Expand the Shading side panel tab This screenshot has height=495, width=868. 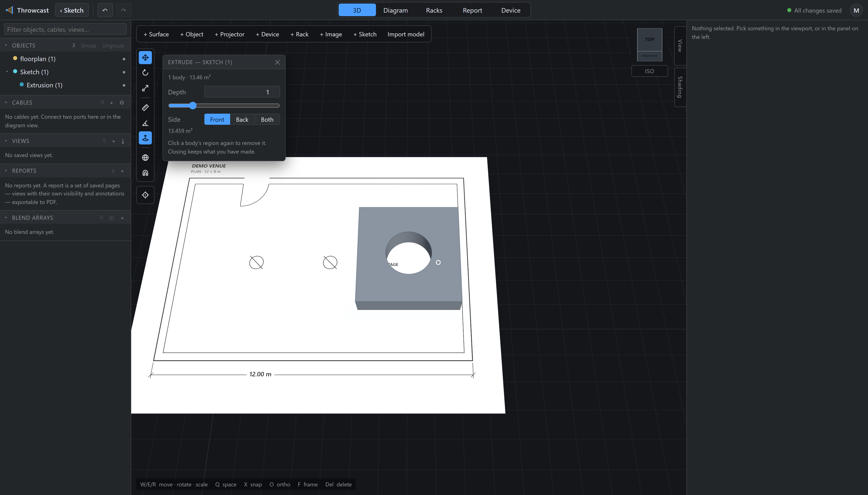coord(680,87)
